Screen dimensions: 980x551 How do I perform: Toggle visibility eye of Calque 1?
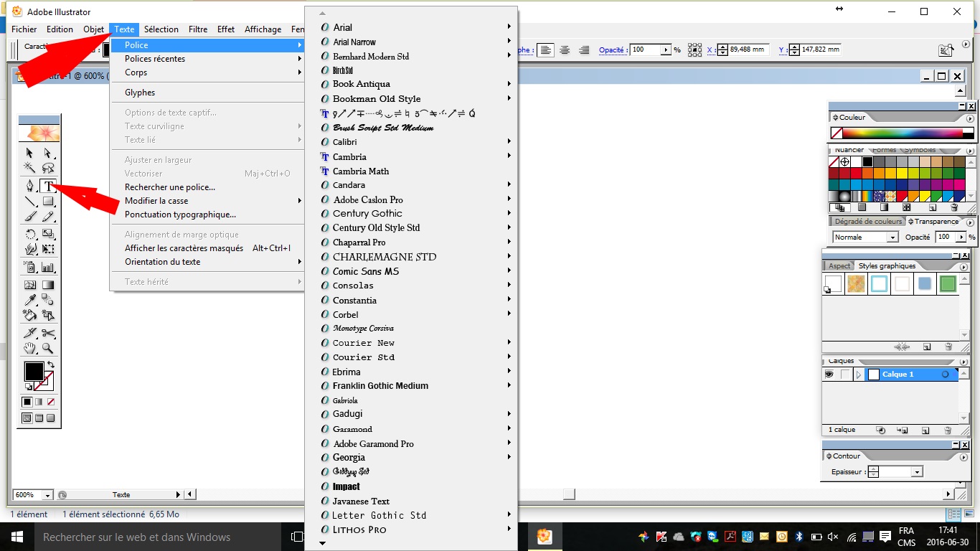[x=829, y=375]
